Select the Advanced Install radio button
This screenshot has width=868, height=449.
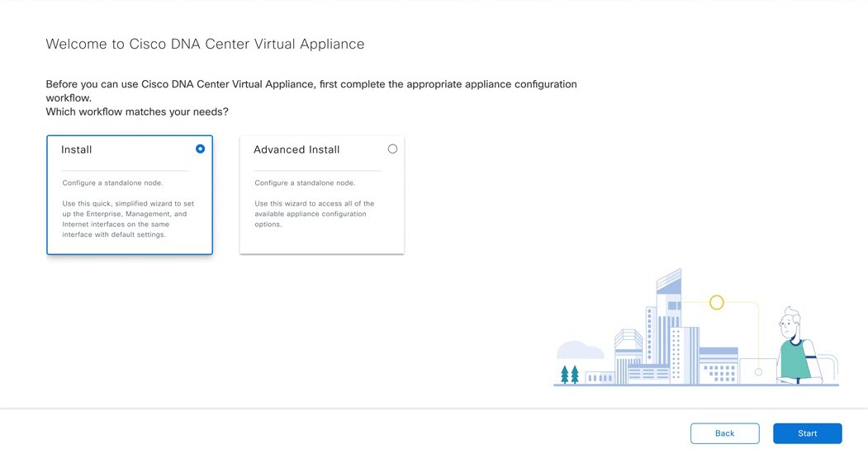tap(392, 149)
